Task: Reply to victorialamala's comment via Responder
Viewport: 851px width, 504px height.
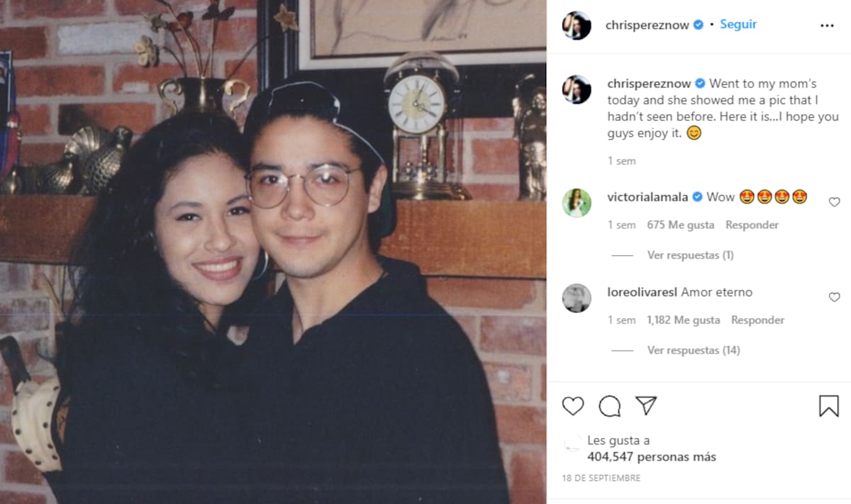Action: (x=752, y=225)
